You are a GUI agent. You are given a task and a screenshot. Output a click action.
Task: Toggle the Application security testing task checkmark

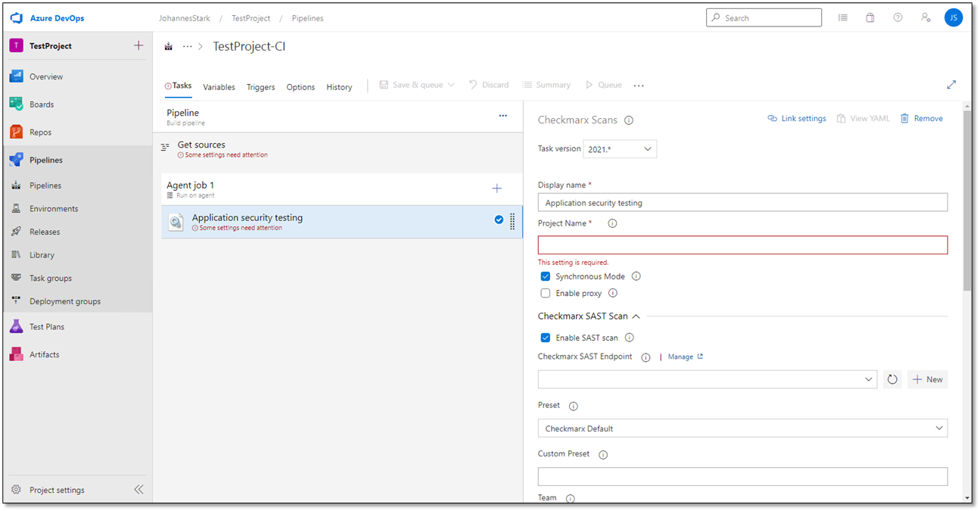tap(499, 220)
